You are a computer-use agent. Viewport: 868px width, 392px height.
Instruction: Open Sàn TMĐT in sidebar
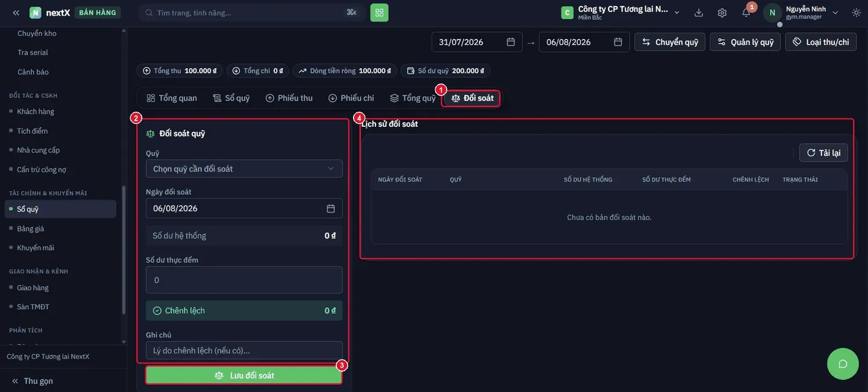pos(34,307)
